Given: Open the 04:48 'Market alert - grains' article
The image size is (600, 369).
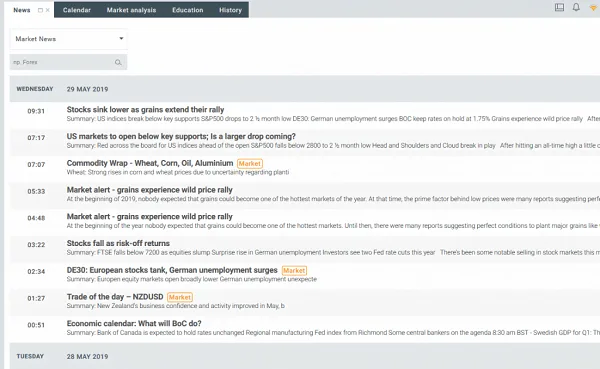Looking at the screenshot, I should (150, 217).
